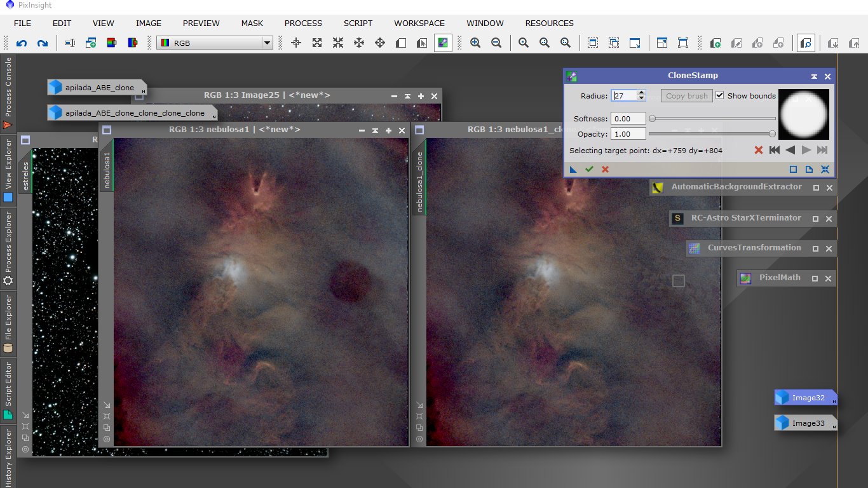This screenshot has width=868, height=488.
Task: Expand the PixelMath icon window
Action: click(x=815, y=278)
